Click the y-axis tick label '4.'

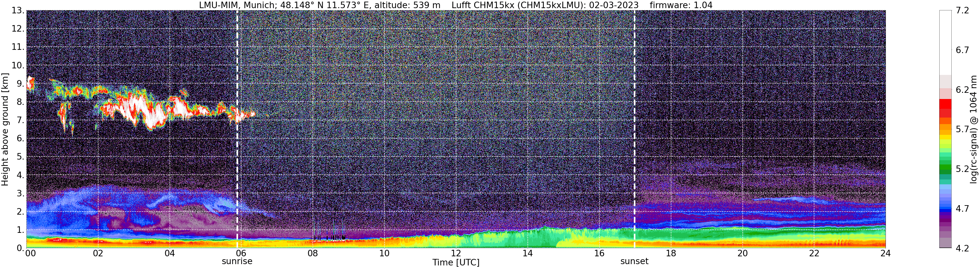tap(21, 175)
